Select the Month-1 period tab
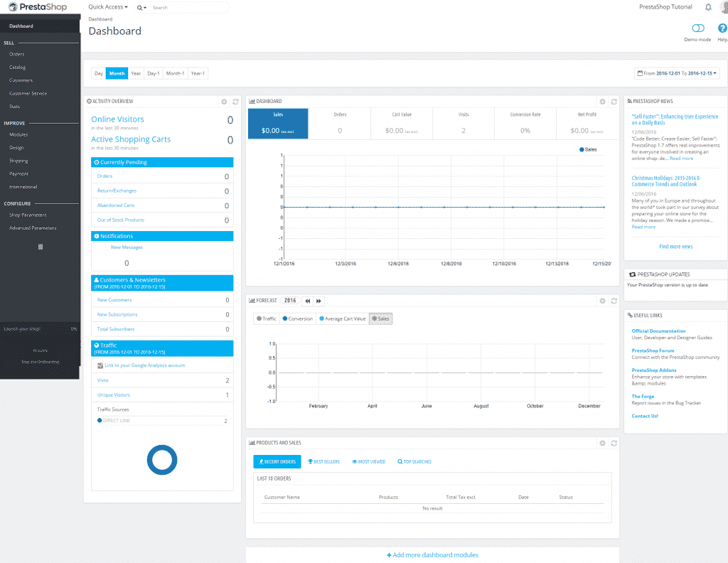 click(x=175, y=73)
